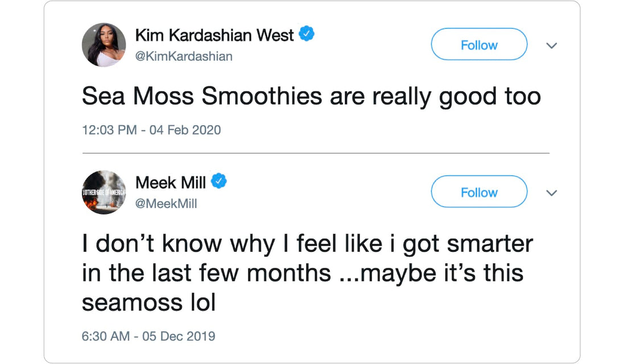This screenshot has width=624, height=364.
Task: Open the 6:30 AM - 05 Dec 2019 timestamp
Action: 148,336
